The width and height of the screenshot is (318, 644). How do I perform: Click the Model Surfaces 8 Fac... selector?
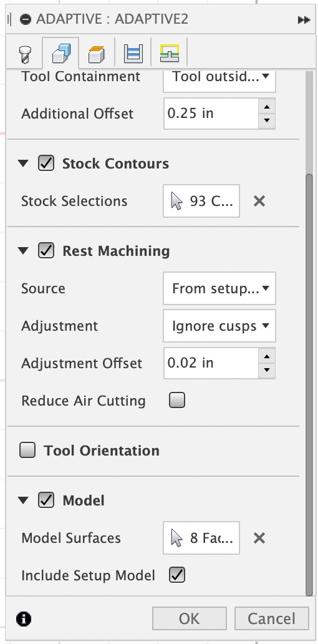[x=201, y=538]
